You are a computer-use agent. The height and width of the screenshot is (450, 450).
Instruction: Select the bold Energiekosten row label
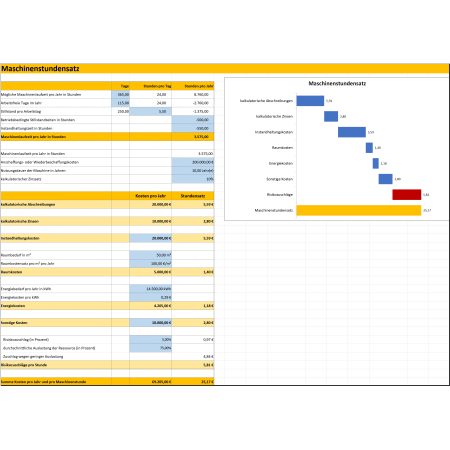[13, 306]
